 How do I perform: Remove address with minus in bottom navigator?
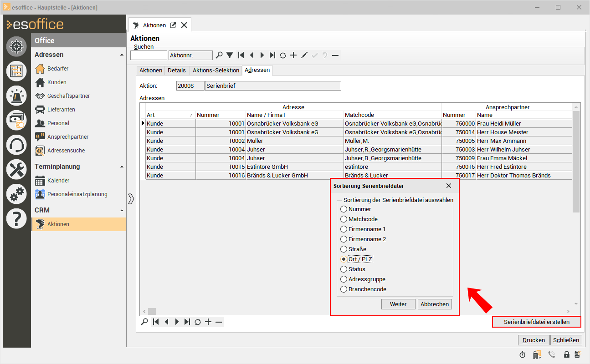click(x=219, y=322)
